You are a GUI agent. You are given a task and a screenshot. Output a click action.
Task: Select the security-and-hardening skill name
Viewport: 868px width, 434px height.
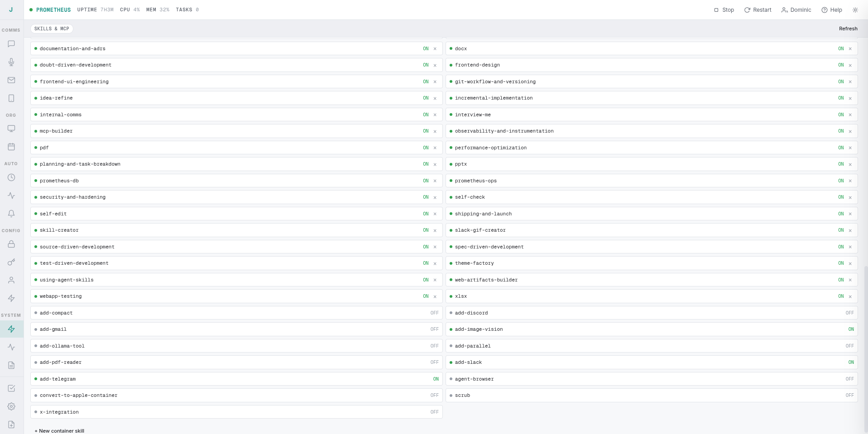pos(72,197)
